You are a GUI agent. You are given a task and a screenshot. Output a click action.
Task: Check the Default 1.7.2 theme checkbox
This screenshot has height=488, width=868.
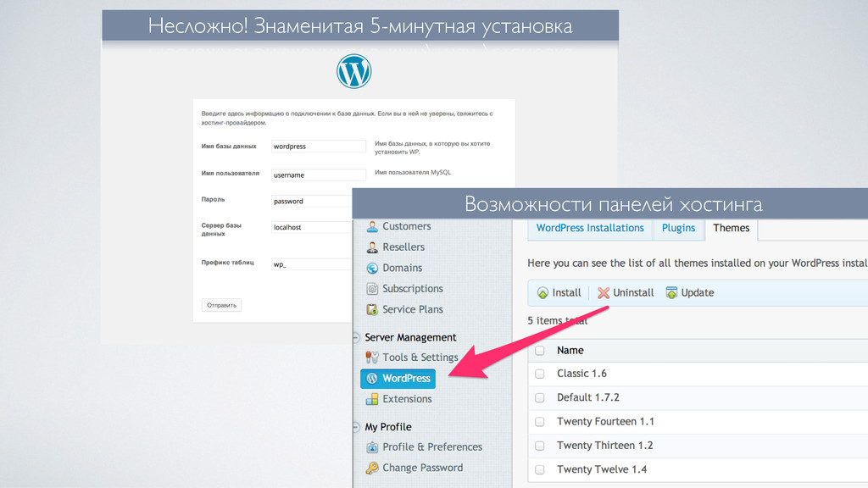click(540, 398)
